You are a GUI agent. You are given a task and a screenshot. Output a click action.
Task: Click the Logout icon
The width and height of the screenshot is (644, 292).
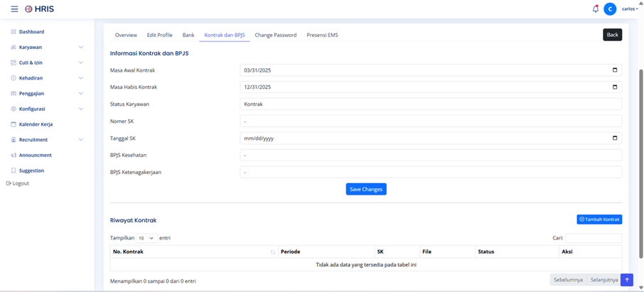[x=9, y=183]
